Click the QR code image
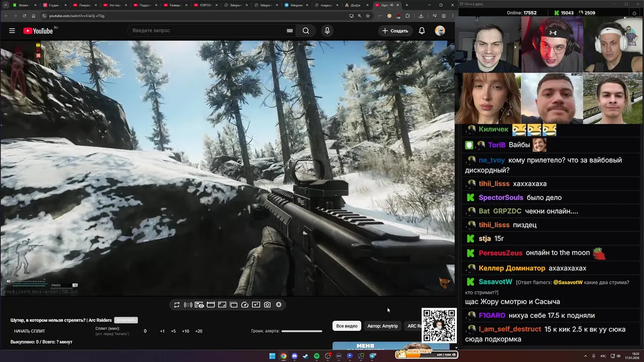The image size is (644, 362). pos(439,326)
